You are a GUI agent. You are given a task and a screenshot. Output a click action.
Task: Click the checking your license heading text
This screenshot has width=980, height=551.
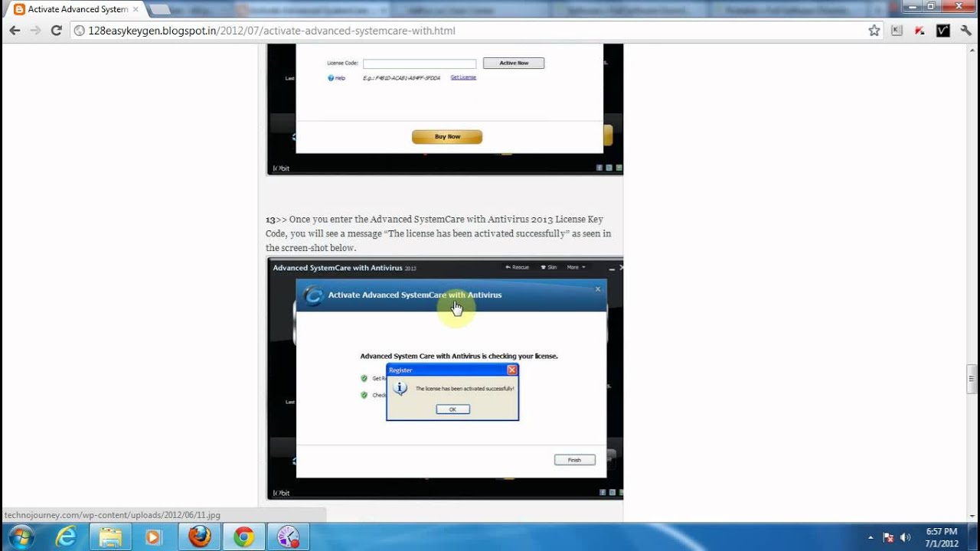coord(459,356)
